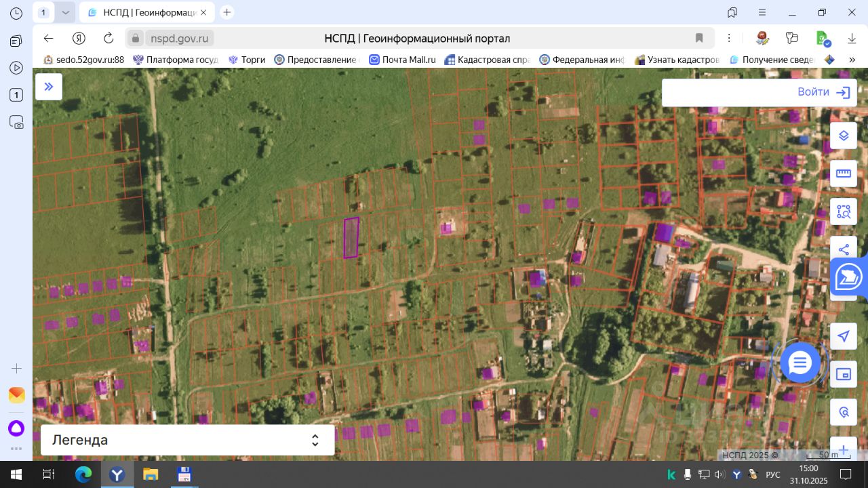Open the sidebar video player icon
The height and width of the screenshot is (488, 868).
point(16,68)
